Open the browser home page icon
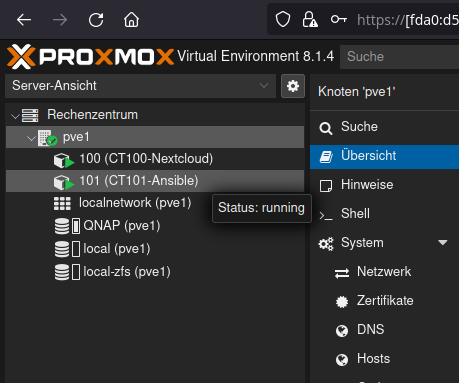This screenshot has height=383, width=459. (131, 20)
